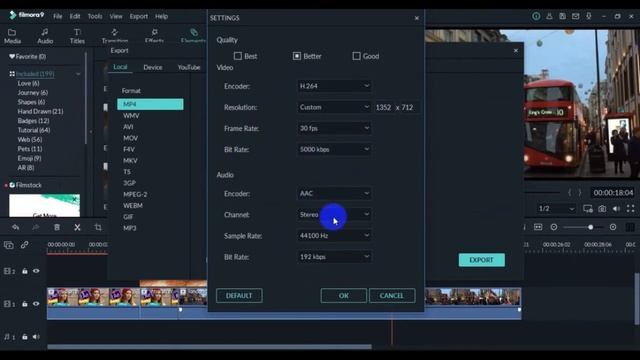The height and width of the screenshot is (360, 640).
Task: Mute audio track 1
Action: (36, 337)
